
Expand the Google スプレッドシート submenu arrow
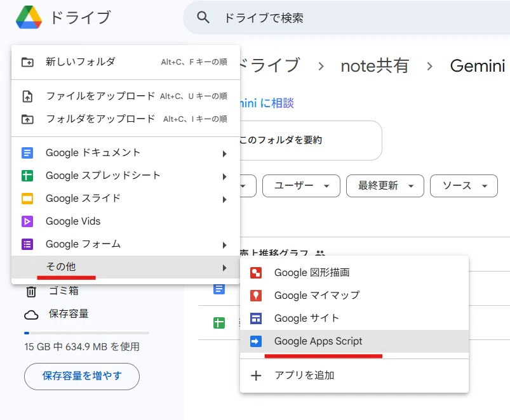point(224,177)
